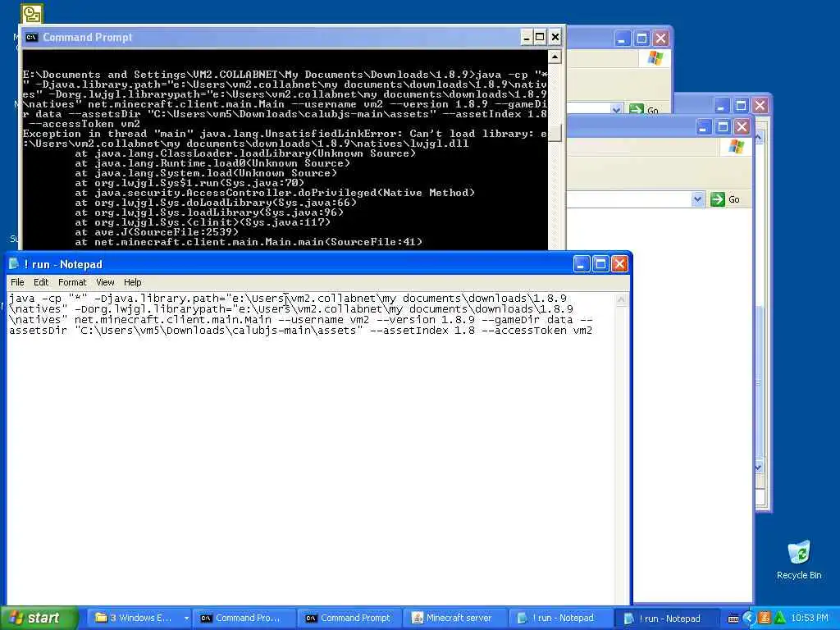This screenshot has height=630, width=840.
Task: Open the '3 Windows E...' taskbar group
Action: [141, 618]
